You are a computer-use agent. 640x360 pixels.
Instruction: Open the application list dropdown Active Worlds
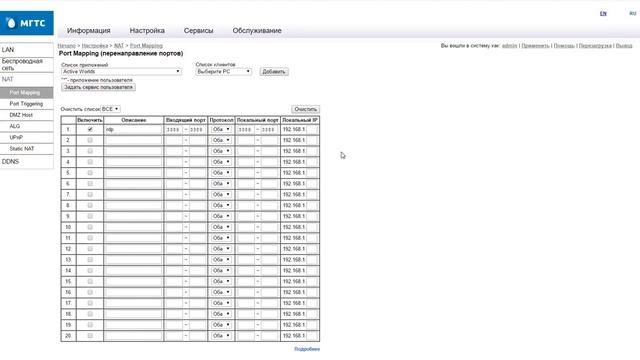(121, 71)
